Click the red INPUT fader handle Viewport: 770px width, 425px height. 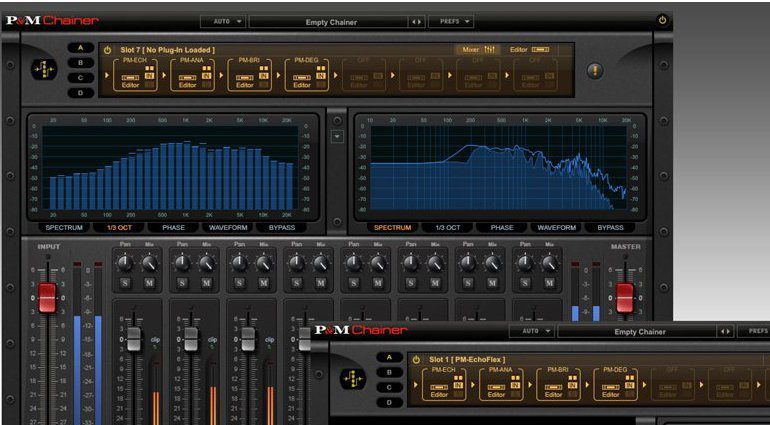[48, 297]
